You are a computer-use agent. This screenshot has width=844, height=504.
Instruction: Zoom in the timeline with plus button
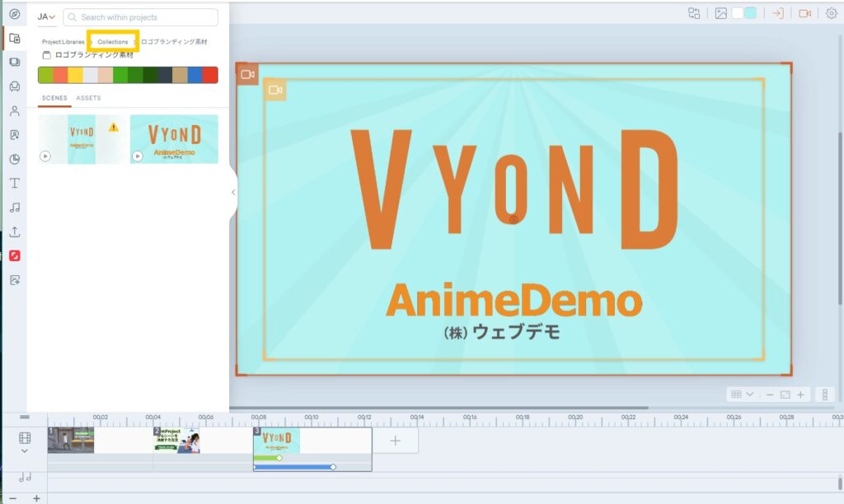coord(36,498)
